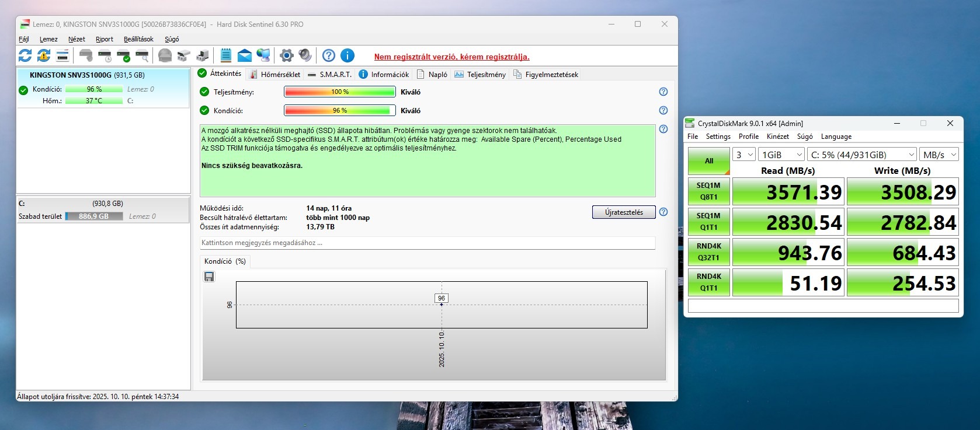The width and height of the screenshot is (980, 430).
Task: Click the help icon beside green status text
Action: click(x=663, y=129)
